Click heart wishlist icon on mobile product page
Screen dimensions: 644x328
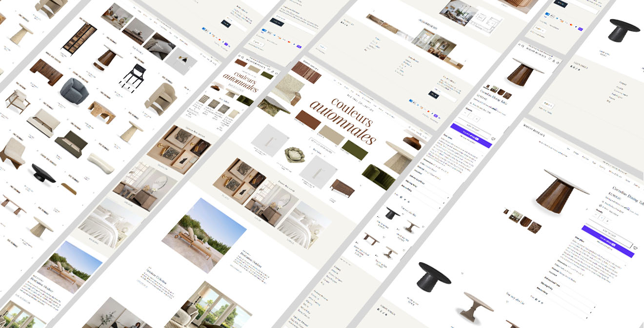493,139
